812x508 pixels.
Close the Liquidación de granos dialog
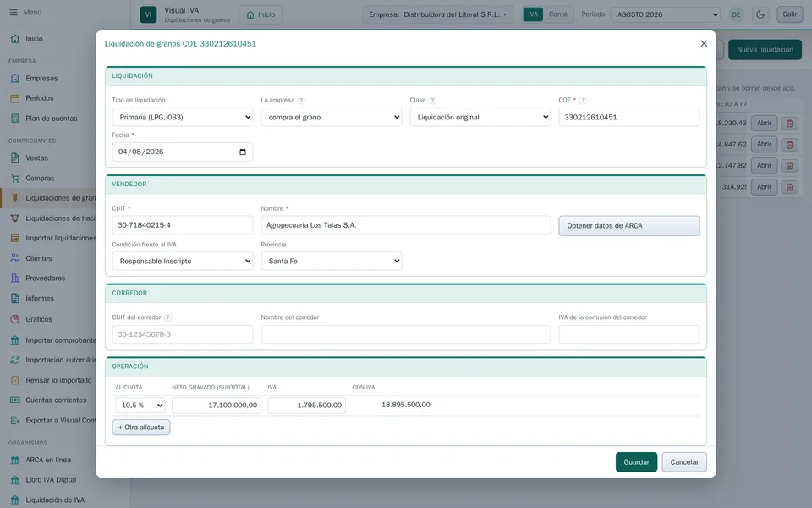coord(703,44)
